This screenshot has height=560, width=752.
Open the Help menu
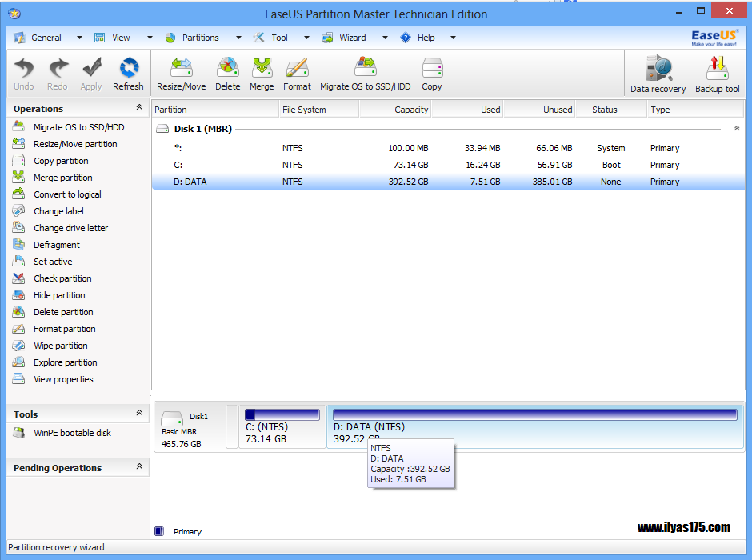[426, 38]
